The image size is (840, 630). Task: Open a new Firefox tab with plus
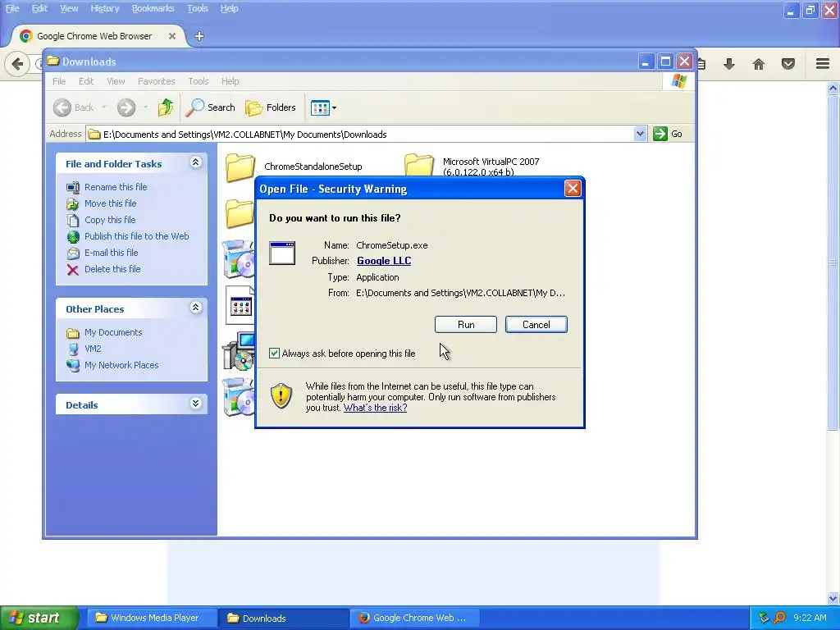(x=199, y=36)
